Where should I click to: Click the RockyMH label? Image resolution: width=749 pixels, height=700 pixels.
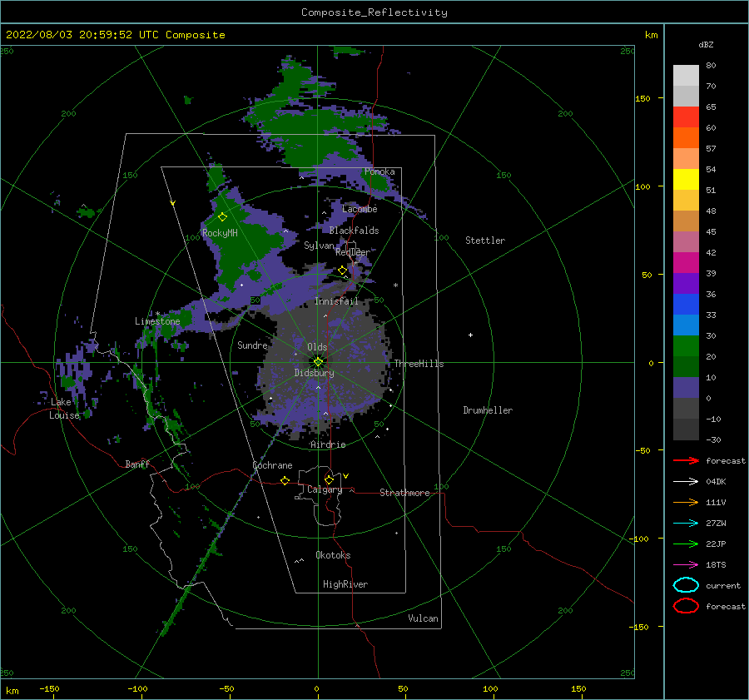point(220,233)
